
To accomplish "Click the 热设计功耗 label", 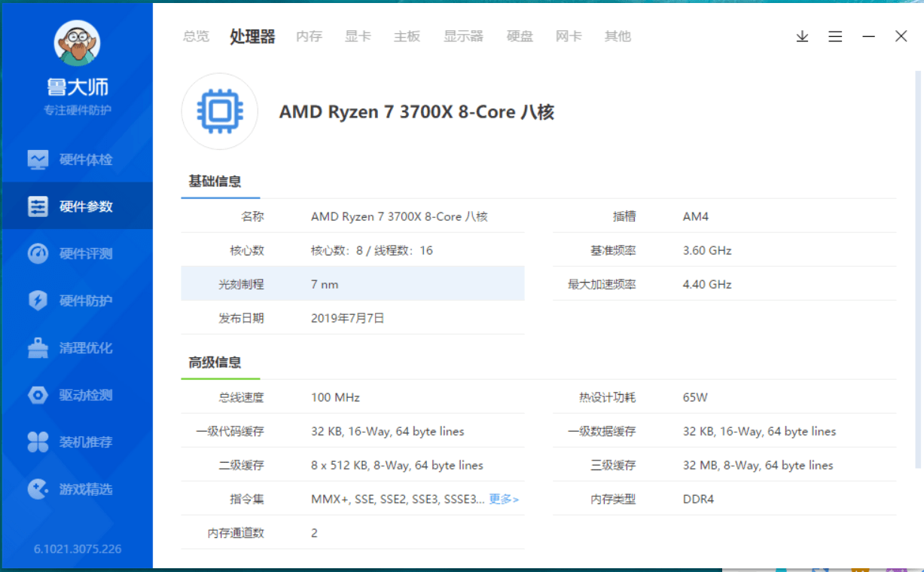I will 608,397.
